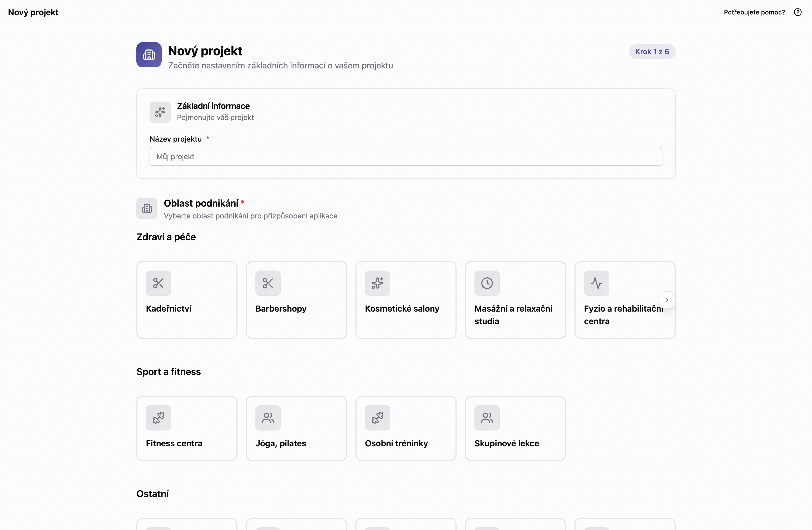Click the people icon on Skupinové lekce card
This screenshot has height=530, width=812.
[487, 418]
